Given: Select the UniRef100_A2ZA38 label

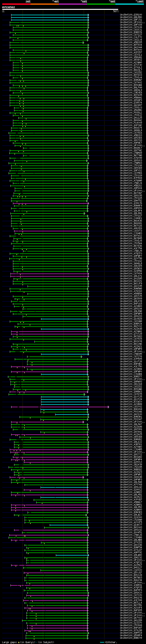Looking at the screenshot, I should [x=131, y=329].
